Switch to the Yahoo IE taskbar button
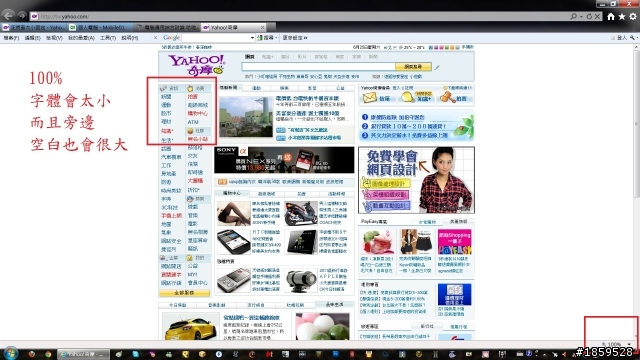This screenshot has width=640, height=360. pyautogui.click(x=83, y=354)
